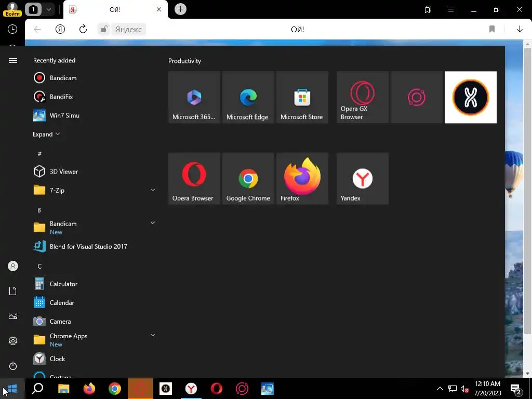Expand the Chrome Apps folder

click(153, 335)
